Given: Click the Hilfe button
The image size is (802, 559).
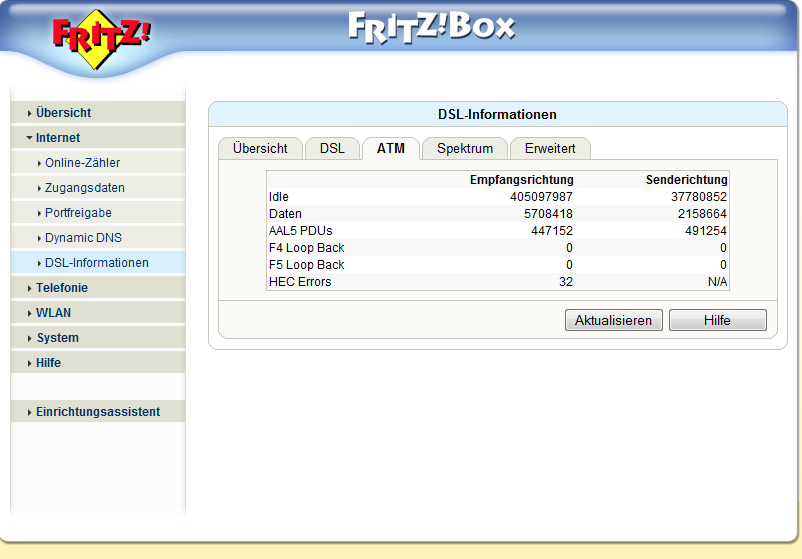Looking at the screenshot, I should [x=718, y=320].
